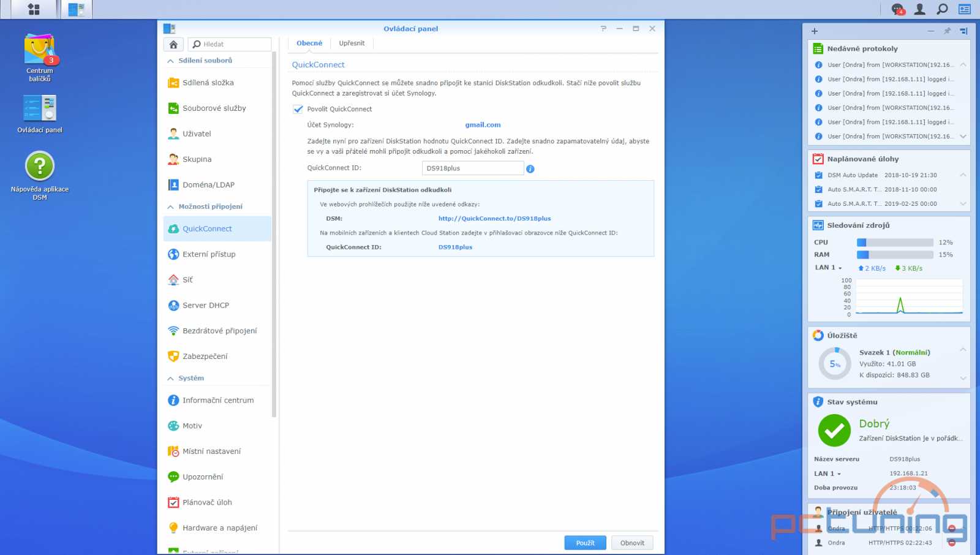Click the Control Panel home icon

point(173,44)
